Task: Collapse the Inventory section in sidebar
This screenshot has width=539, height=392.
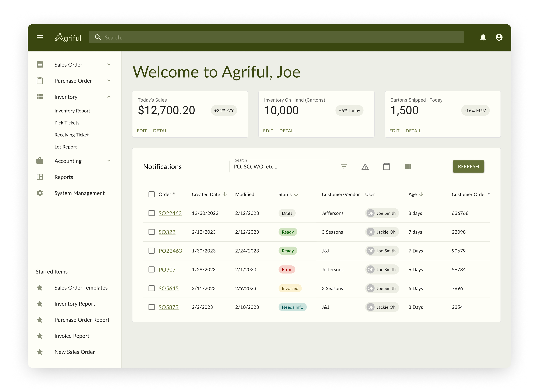Action: (x=109, y=97)
